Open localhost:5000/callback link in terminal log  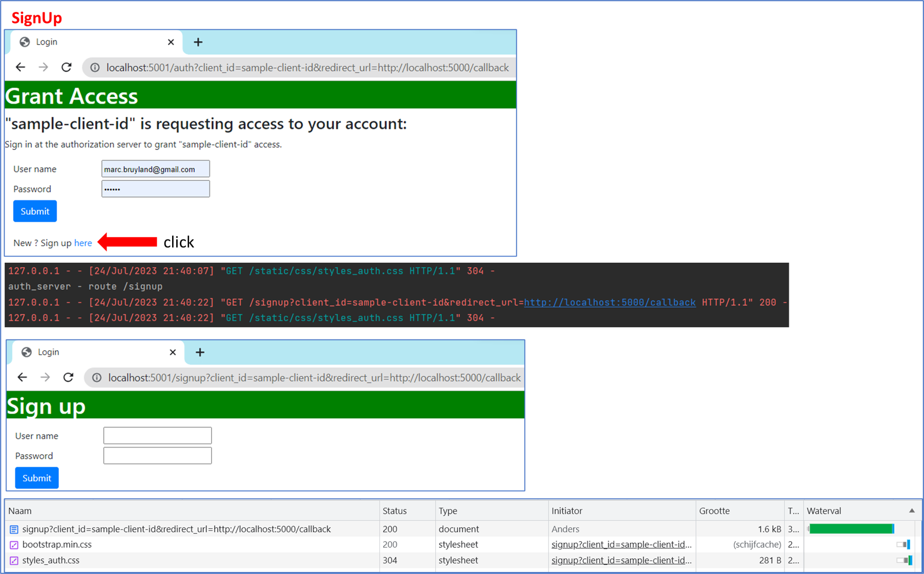(x=610, y=302)
